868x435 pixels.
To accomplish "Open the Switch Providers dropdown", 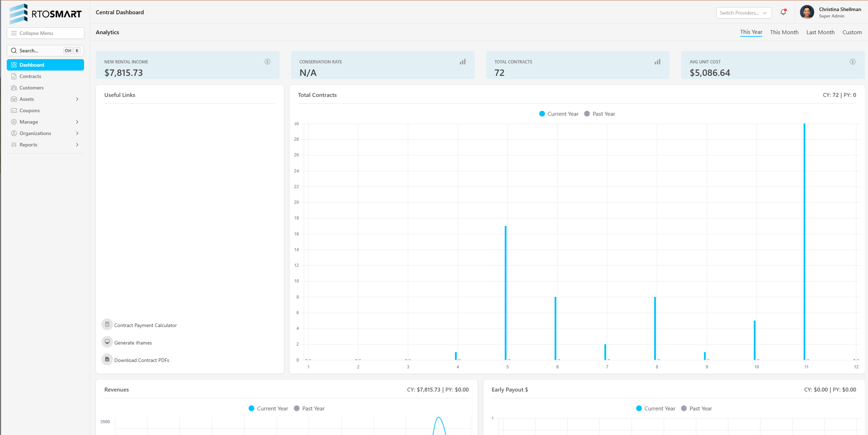I will coord(743,13).
